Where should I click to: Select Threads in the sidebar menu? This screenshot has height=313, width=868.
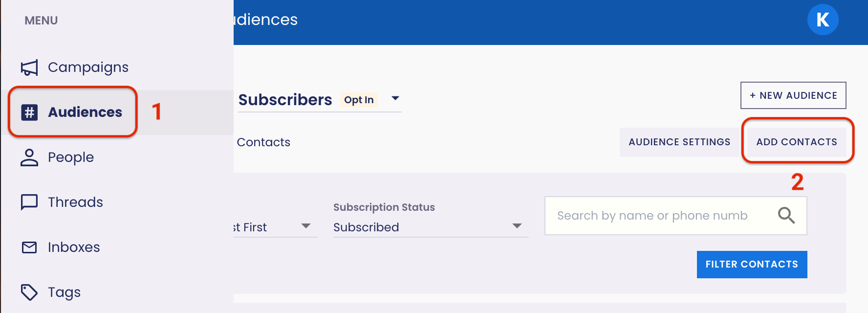point(75,202)
